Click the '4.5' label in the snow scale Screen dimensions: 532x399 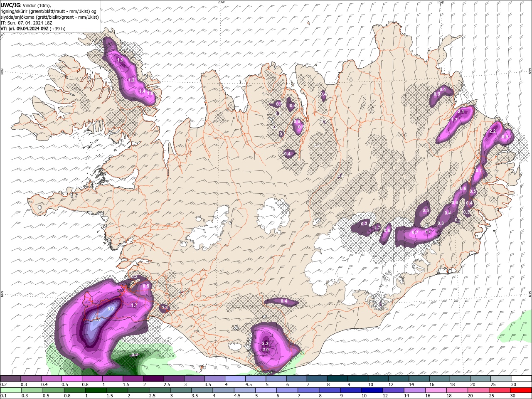(x=249, y=384)
